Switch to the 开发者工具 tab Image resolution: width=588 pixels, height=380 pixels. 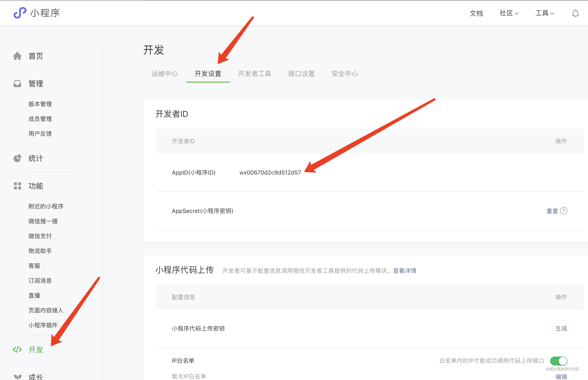[x=255, y=73]
